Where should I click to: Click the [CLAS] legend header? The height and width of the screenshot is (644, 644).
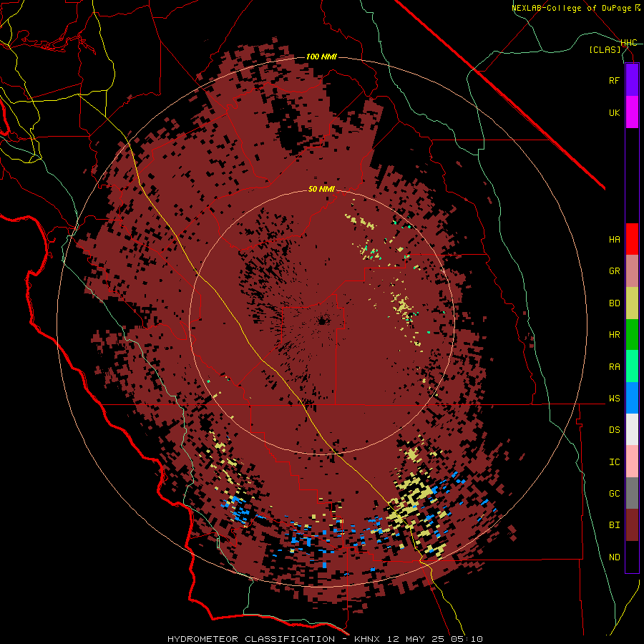tap(605, 50)
